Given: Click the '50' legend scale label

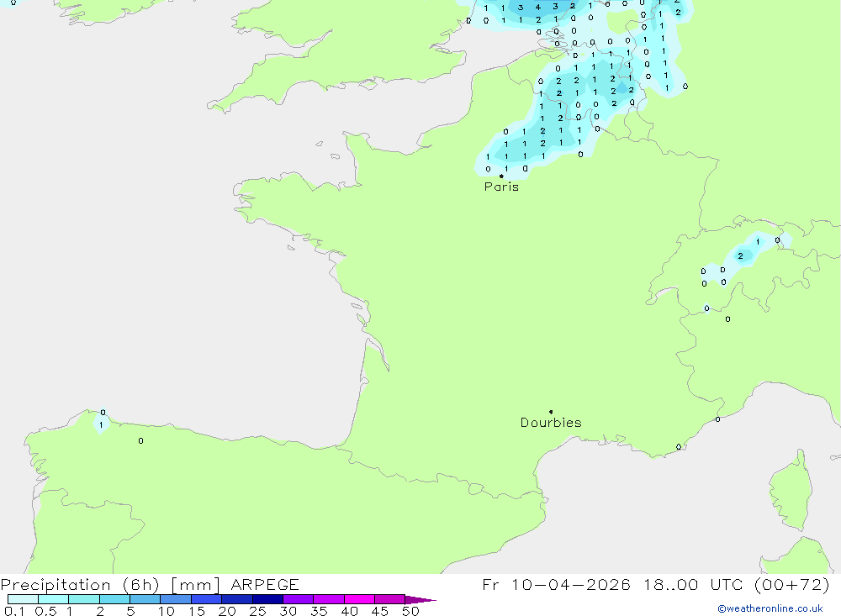Looking at the screenshot, I should tap(410, 611).
